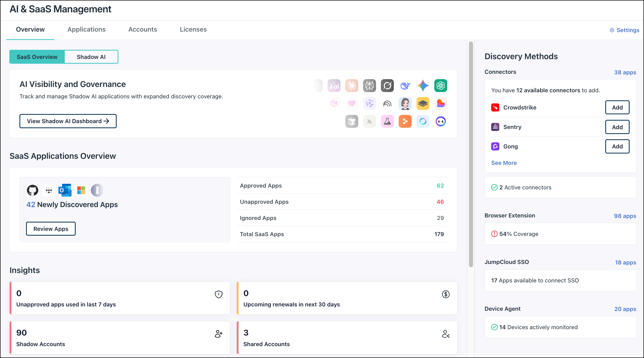The height and width of the screenshot is (358, 644).
Task: Select the SaaS Overview segment
Action: (37, 57)
